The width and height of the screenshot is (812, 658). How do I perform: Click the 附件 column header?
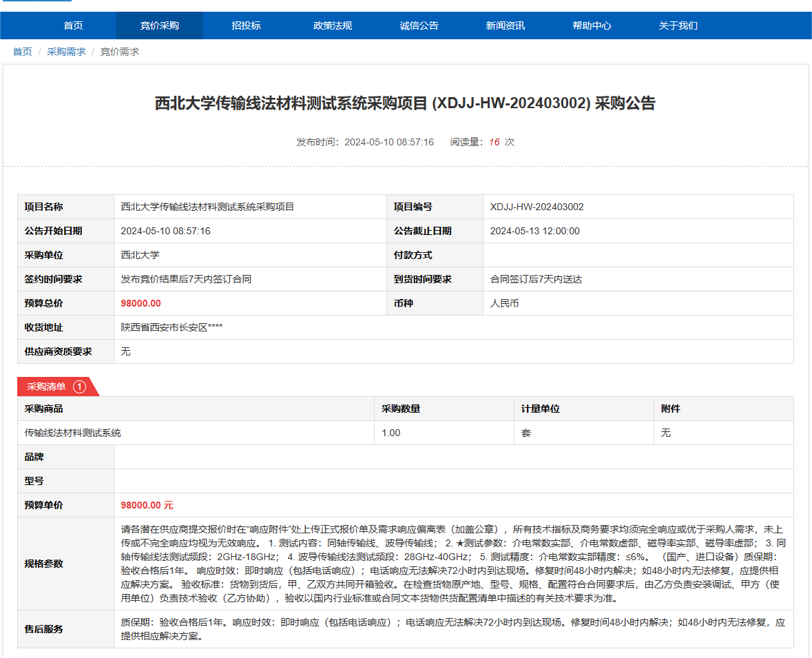[x=670, y=409]
